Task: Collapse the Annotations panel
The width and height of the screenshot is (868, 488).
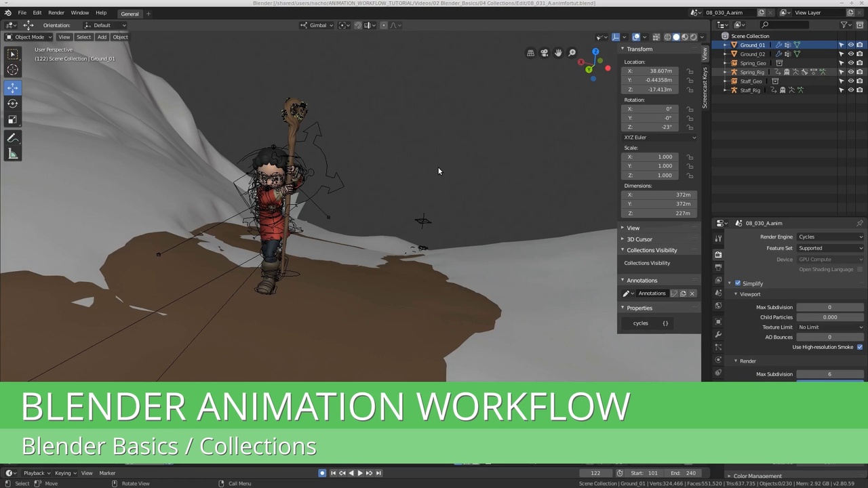Action: 642,281
